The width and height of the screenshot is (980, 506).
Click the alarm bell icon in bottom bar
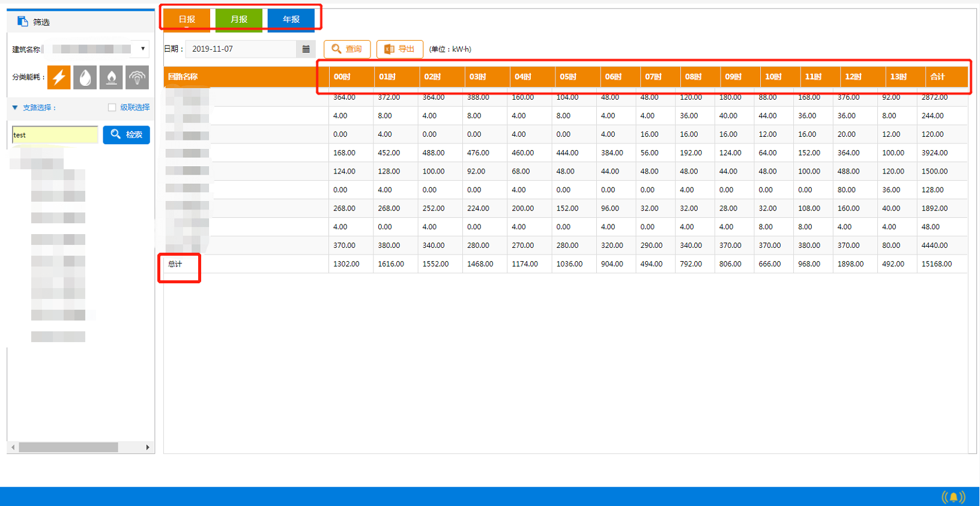(x=953, y=497)
